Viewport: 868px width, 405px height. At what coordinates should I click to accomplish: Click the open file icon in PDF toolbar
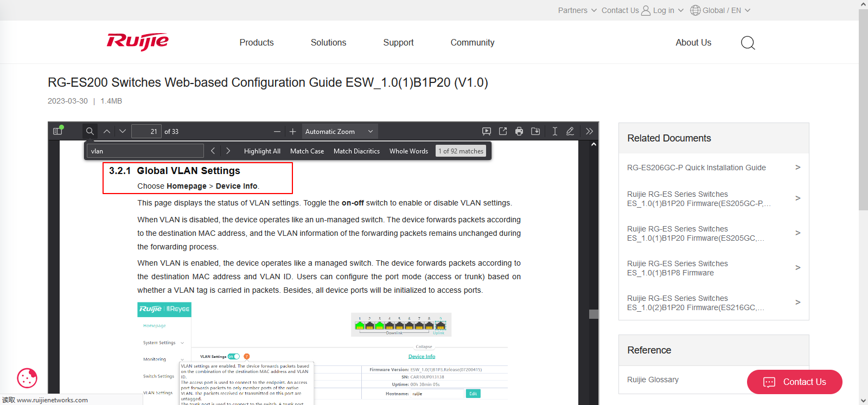click(x=503, y=131)
